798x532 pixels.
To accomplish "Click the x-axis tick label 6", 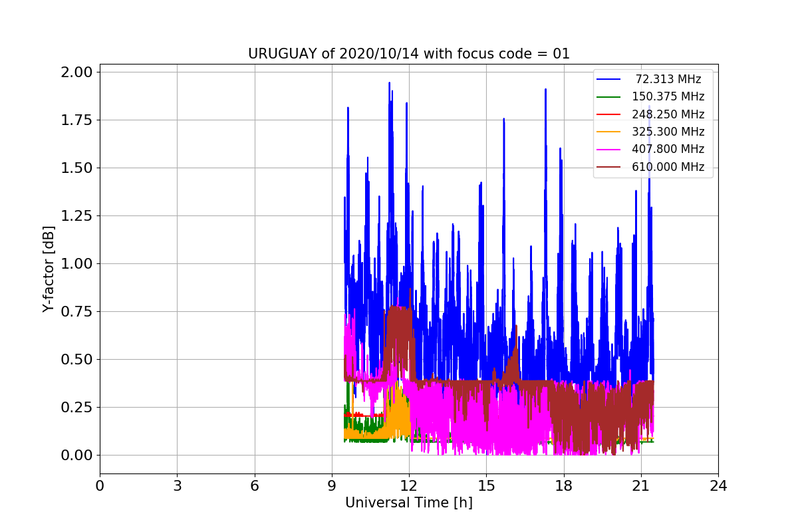I will 255,486.
